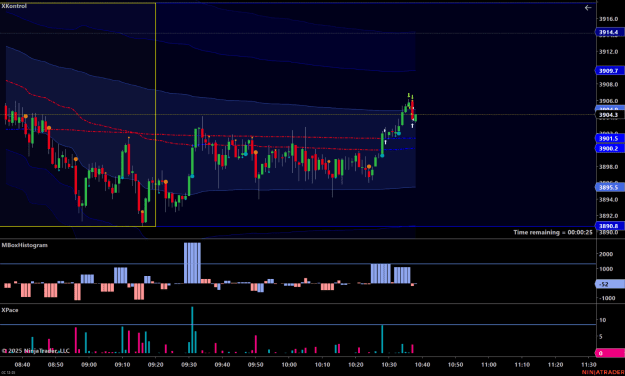Viewport: 625px width, 376px height.
Task: Click the 3900.2 price marker
Action: 609,148
